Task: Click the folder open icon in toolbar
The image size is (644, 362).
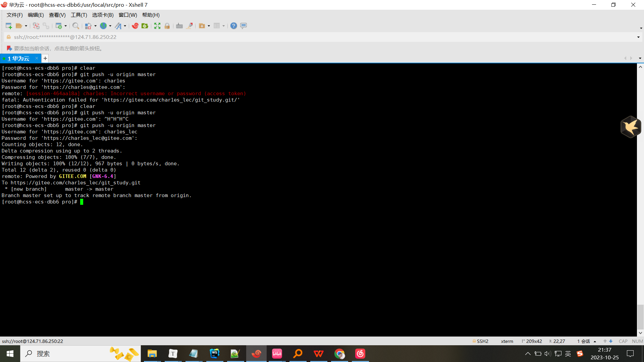Action: 20,25
